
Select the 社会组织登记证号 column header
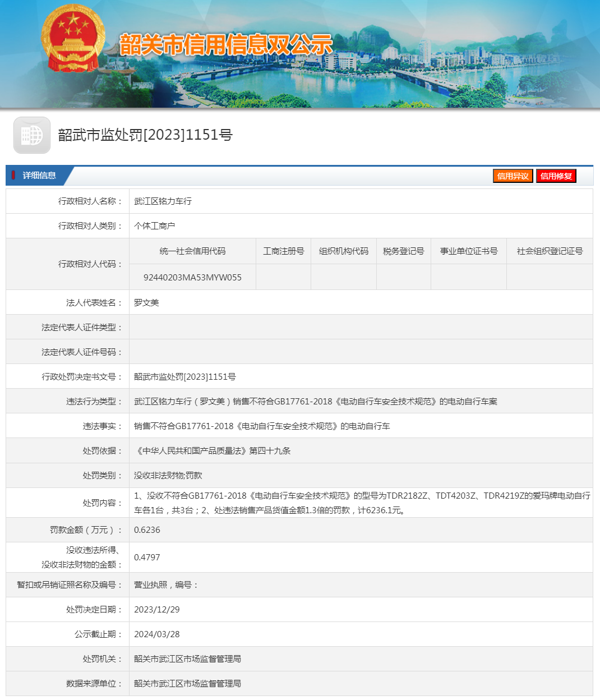point(549,251)
